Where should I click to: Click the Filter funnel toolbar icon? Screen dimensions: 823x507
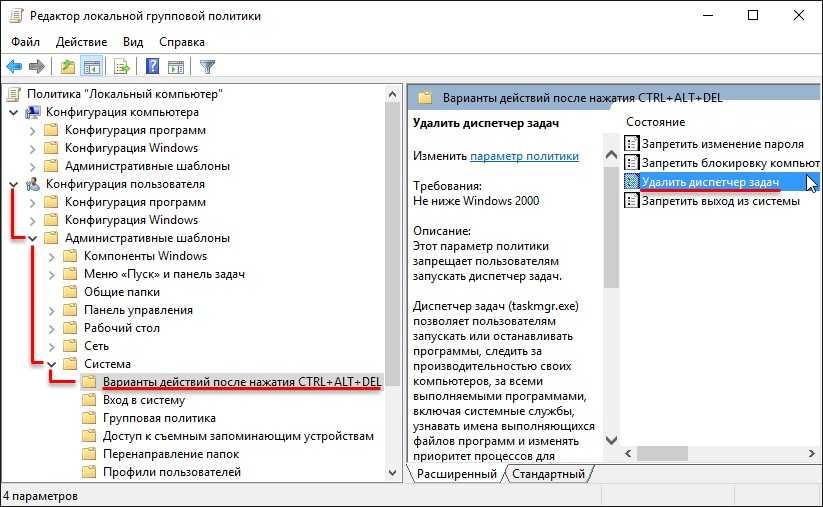tap(207, 67)
